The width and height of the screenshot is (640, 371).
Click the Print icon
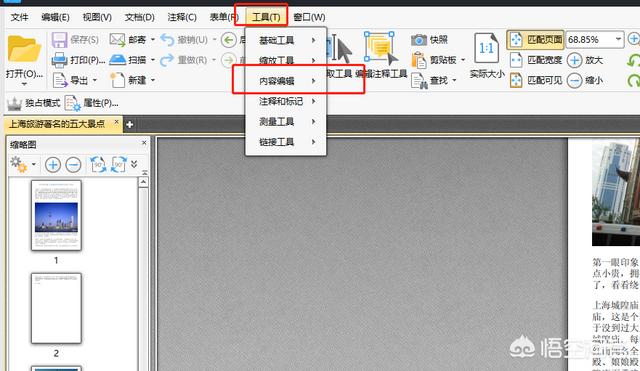(59, 60)
